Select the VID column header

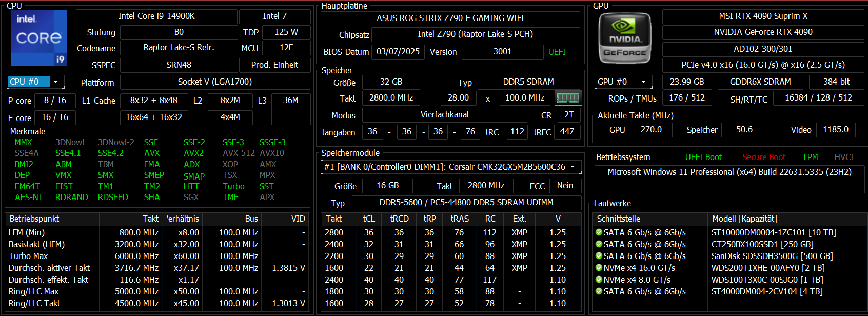click(284, 219)
